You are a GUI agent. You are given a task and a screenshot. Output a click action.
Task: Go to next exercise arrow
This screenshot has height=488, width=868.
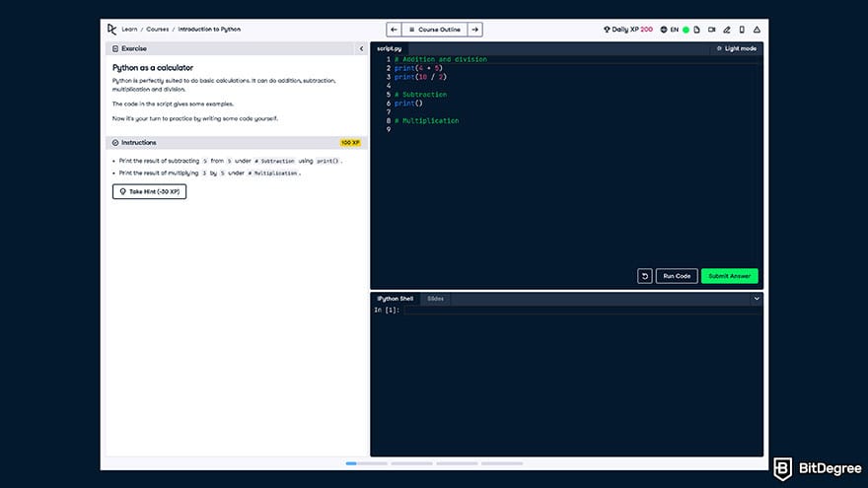click(x=475, y=30)
